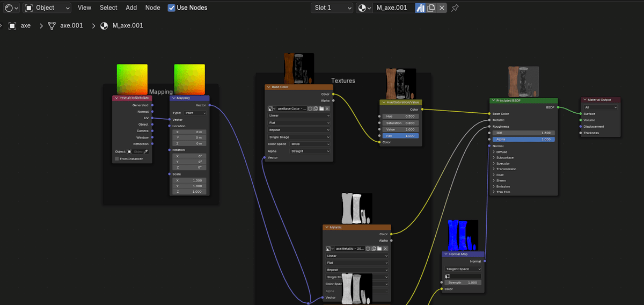644x305 pixels.
Task: Duplicate the M_axe.001 material with new-material icon
Action: click(431, 8)
